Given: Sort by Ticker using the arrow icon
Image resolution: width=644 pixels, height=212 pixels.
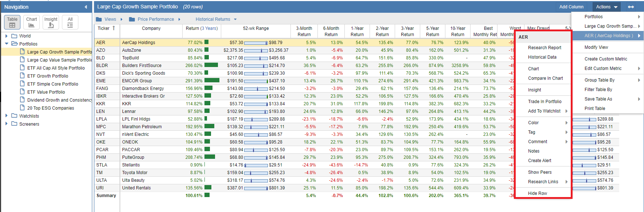Looking at the screenshot, I should tap(114, 28).
